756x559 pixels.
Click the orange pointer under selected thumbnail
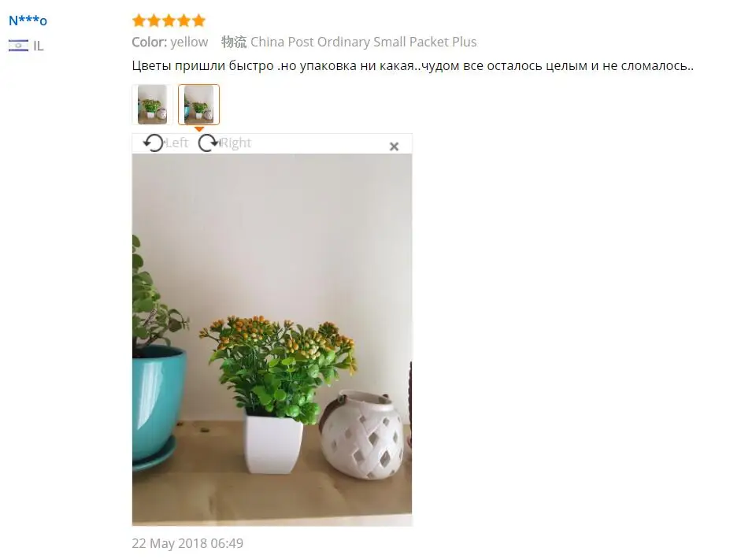pyautogui.click(x=198, y=129)
